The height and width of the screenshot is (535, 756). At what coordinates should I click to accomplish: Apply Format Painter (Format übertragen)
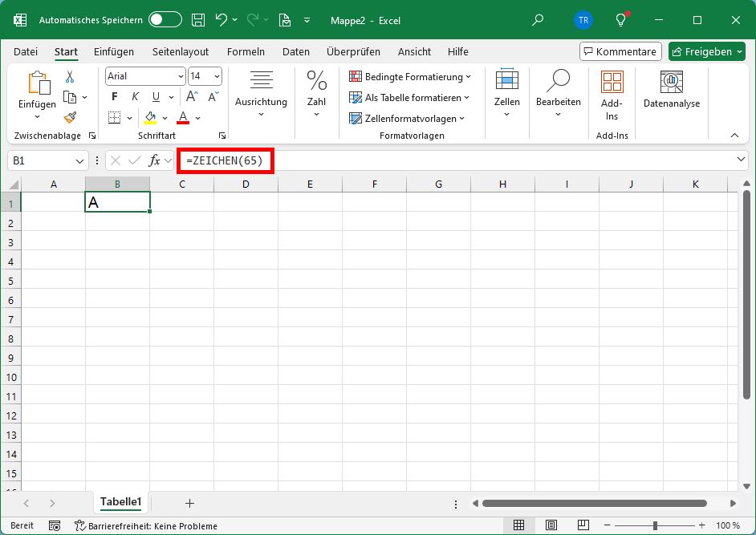(x=71, y=117)
